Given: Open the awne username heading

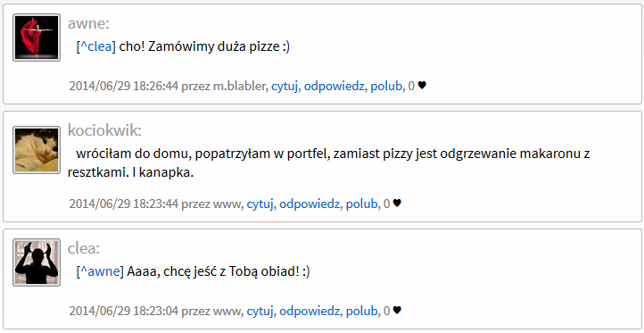Looking at the screenshot, I should pos(88,24).
